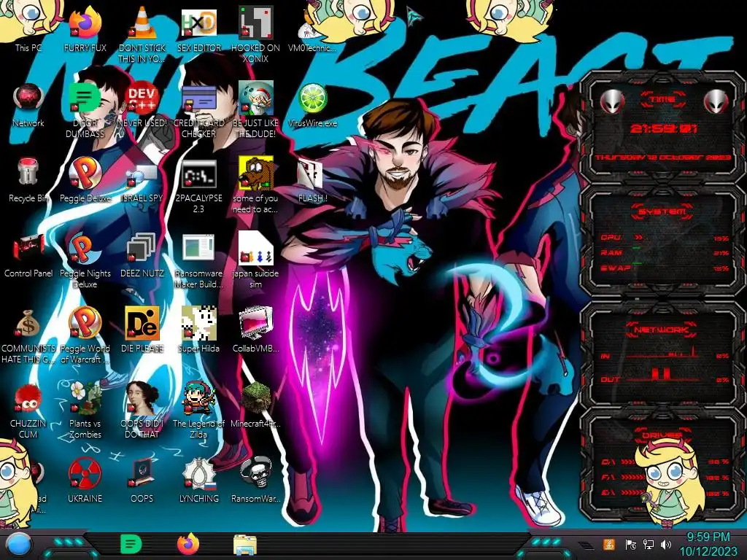Click the 21:59:01 time widget display

tap(664, 128)
